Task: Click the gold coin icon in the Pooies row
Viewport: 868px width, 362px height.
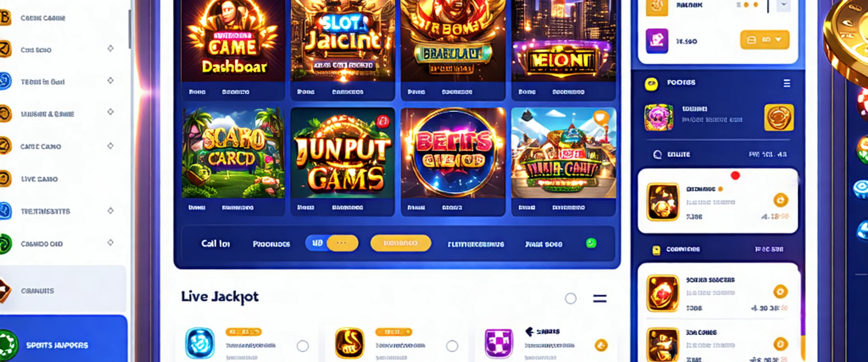Action: click(x=778, y=118)
